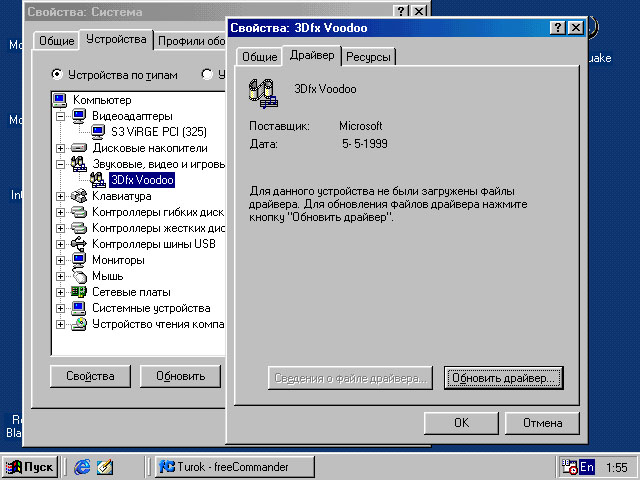The width and height of the screenshot is (640, 480).
Task: Click the Системные устройства icon
Action: [x=79, y=308]
